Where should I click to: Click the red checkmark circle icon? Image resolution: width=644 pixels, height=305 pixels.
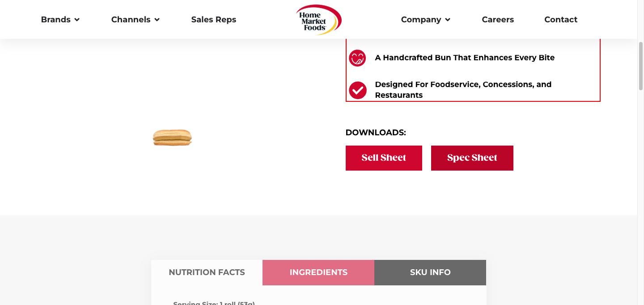pos(357,90)
